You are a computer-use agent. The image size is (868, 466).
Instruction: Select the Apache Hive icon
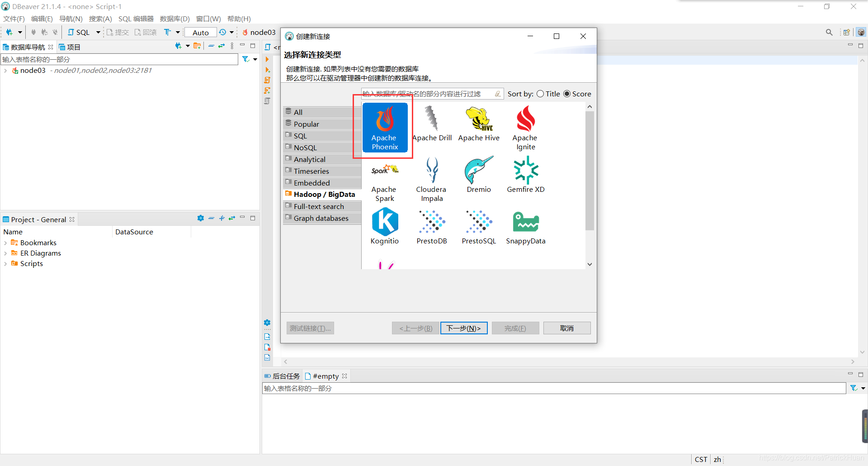[479, 124]
